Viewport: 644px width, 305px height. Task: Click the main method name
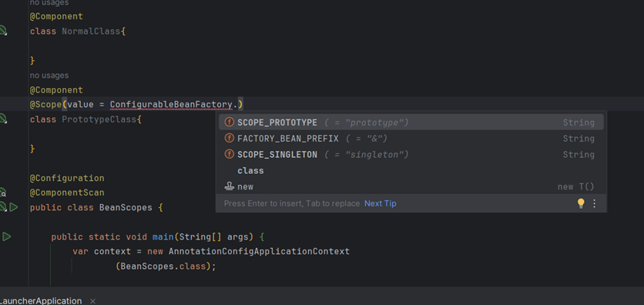163,237
